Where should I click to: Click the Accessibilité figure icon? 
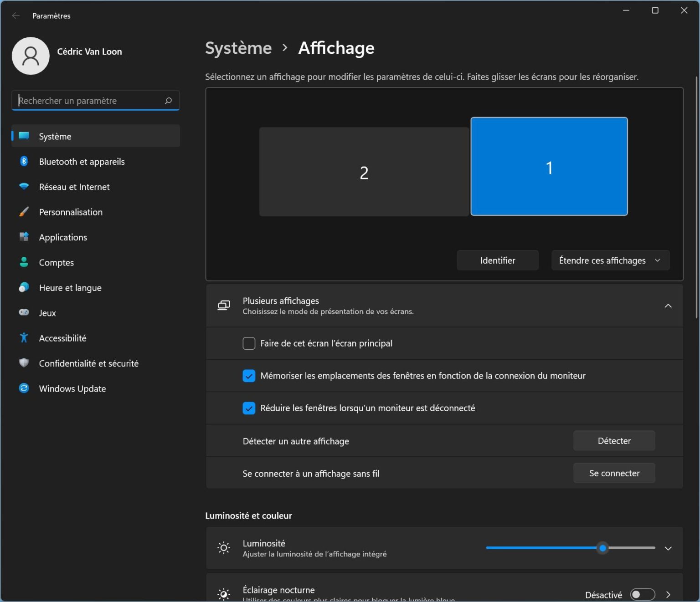click(24, 337)
